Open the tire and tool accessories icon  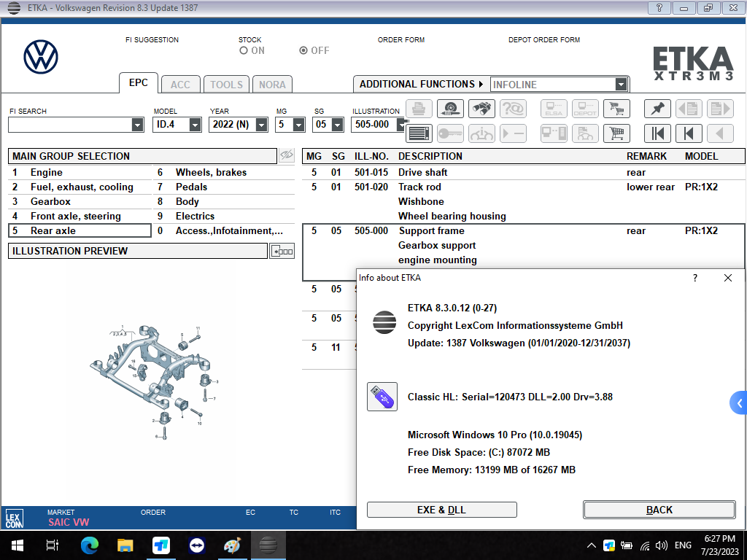point(450,109)
